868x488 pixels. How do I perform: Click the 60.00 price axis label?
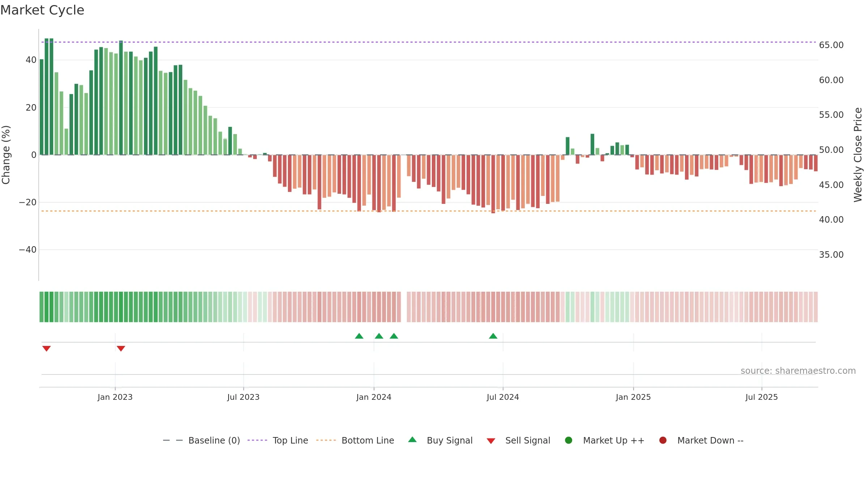click(831, 80)
